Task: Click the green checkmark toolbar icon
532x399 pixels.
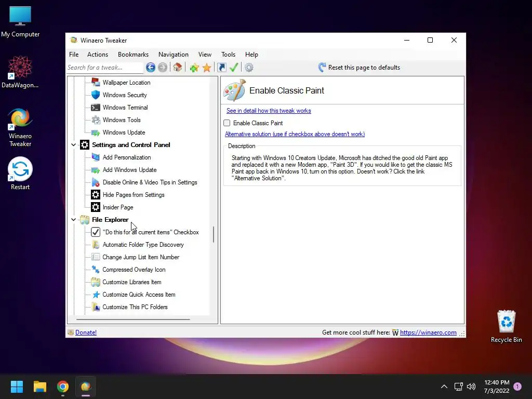Action: (x=234, y=68)
